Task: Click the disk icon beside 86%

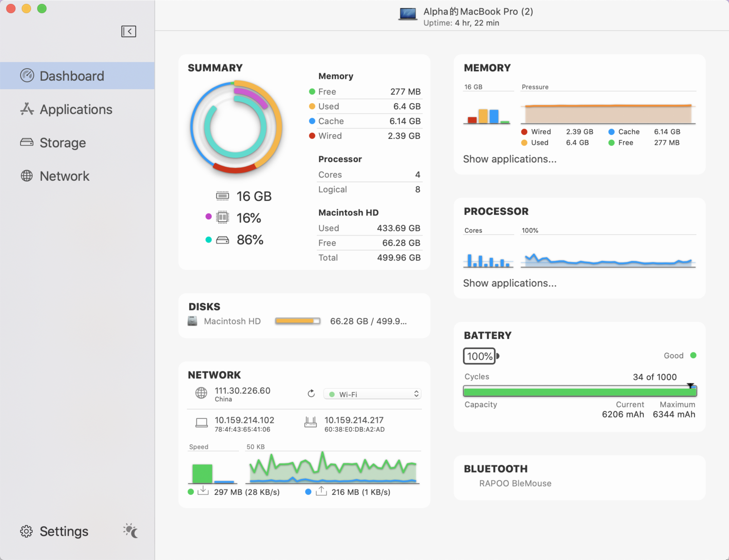Action: click(223, 240)
